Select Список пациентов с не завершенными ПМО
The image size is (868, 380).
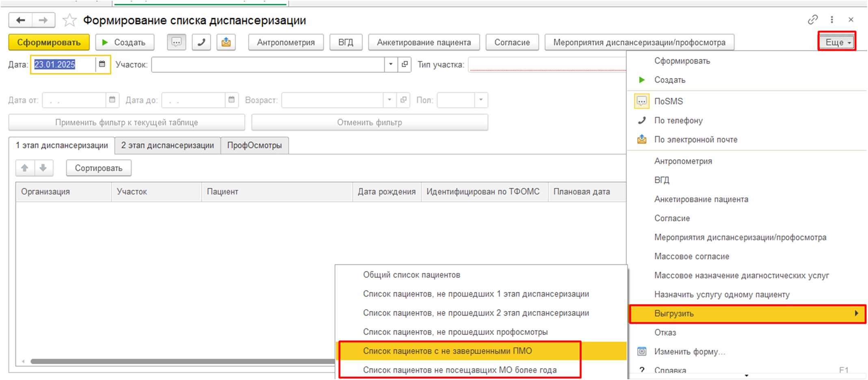447,351
